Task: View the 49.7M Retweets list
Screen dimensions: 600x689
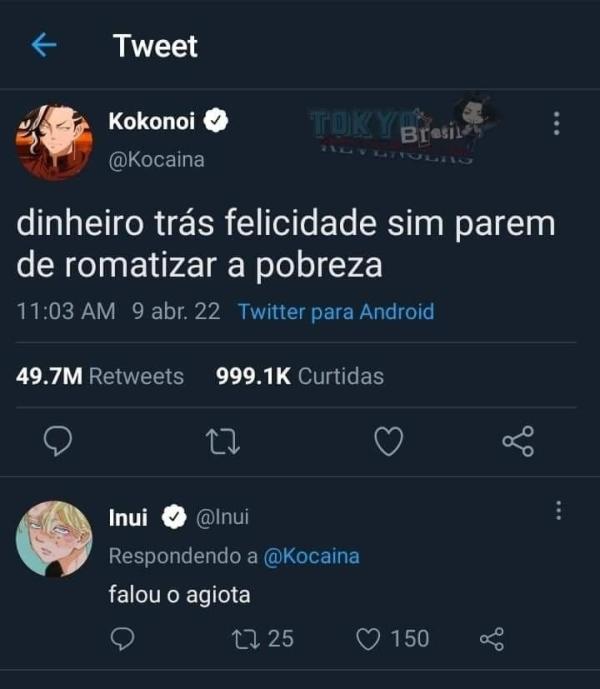Action: (101, 376)
